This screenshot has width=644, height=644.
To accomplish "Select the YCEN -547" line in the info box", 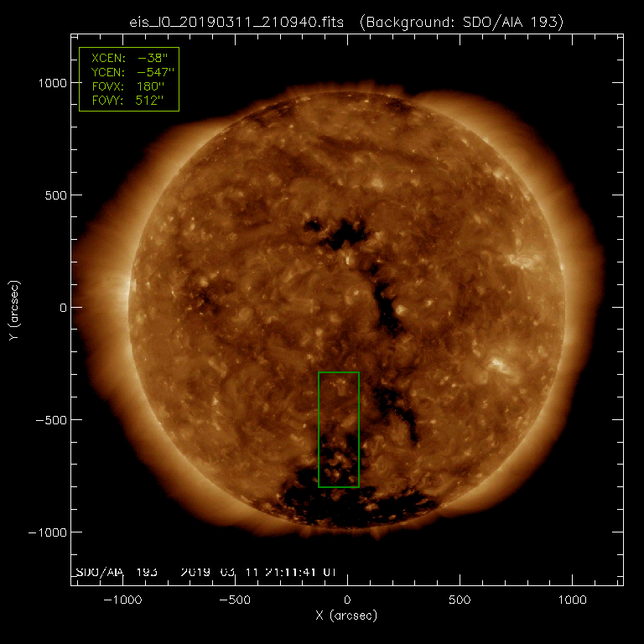I will [x=128, y=72].
